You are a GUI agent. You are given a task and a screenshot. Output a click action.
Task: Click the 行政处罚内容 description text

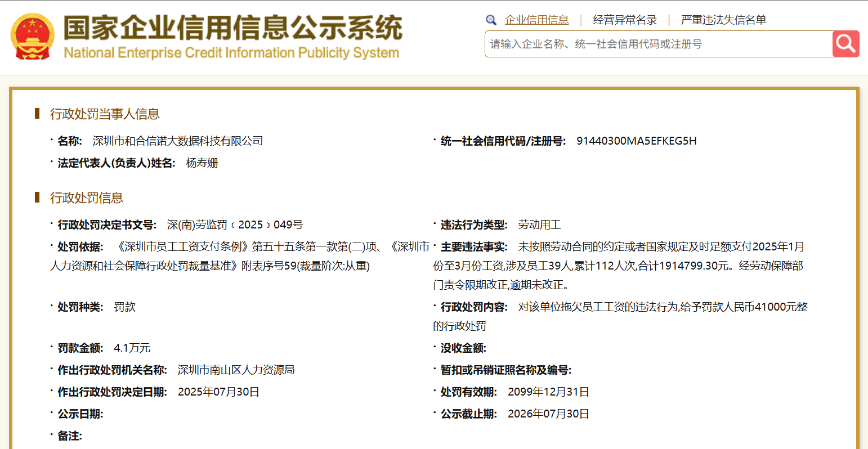[620, 316]
